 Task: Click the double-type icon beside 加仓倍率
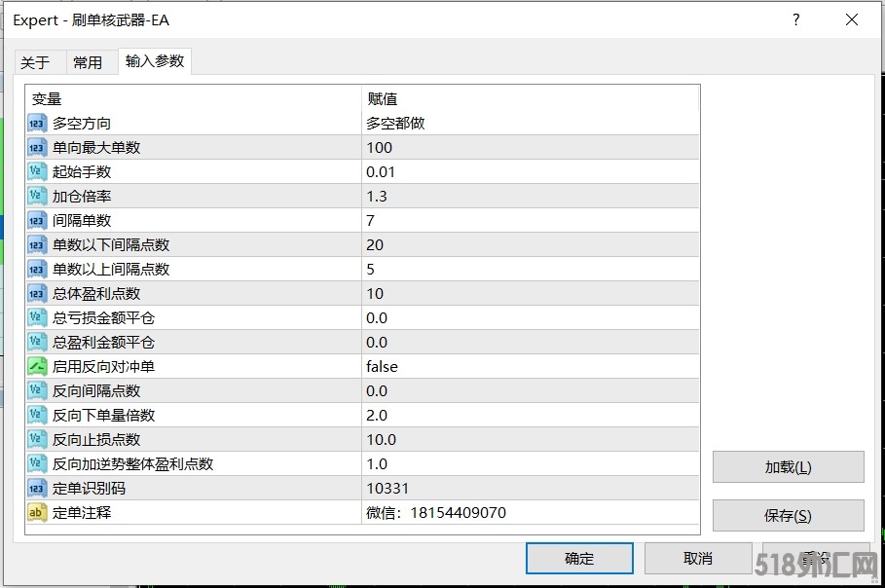click(37, 197)
